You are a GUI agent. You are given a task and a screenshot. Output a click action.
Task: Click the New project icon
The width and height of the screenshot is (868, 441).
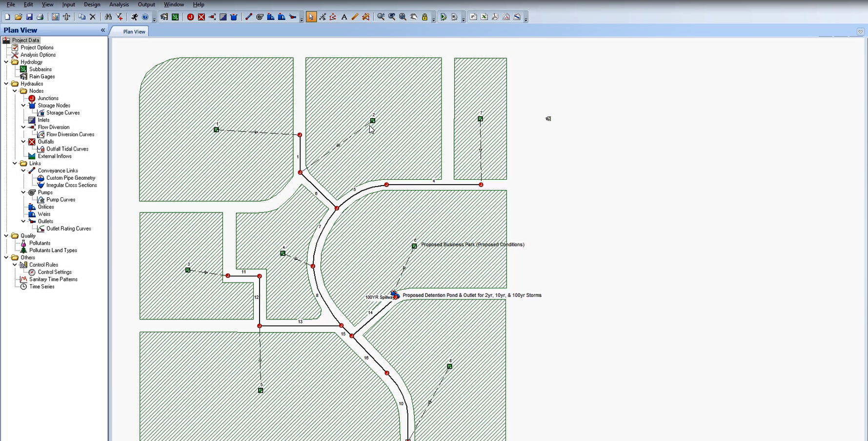(7, 17)
